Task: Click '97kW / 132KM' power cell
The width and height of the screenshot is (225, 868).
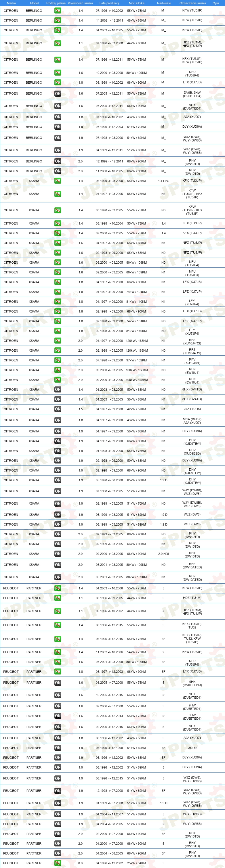Action: click(137, 360)
